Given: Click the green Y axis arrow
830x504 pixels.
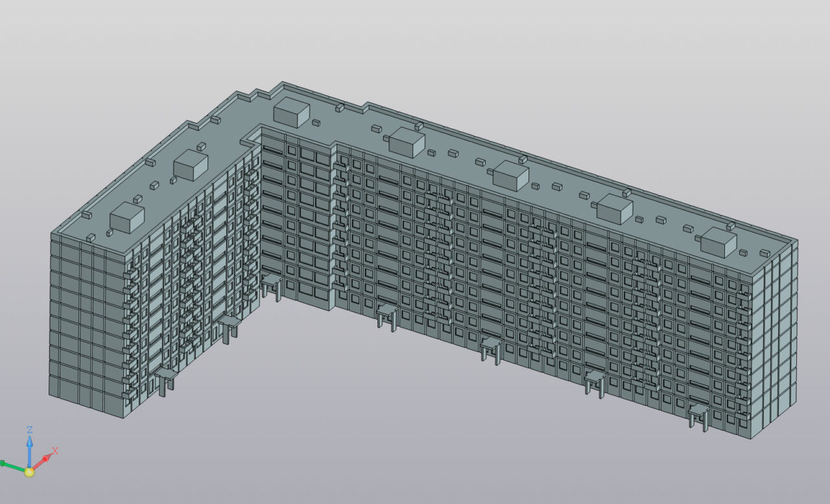Looking at the screenshot, I should (x=9, y=464).
